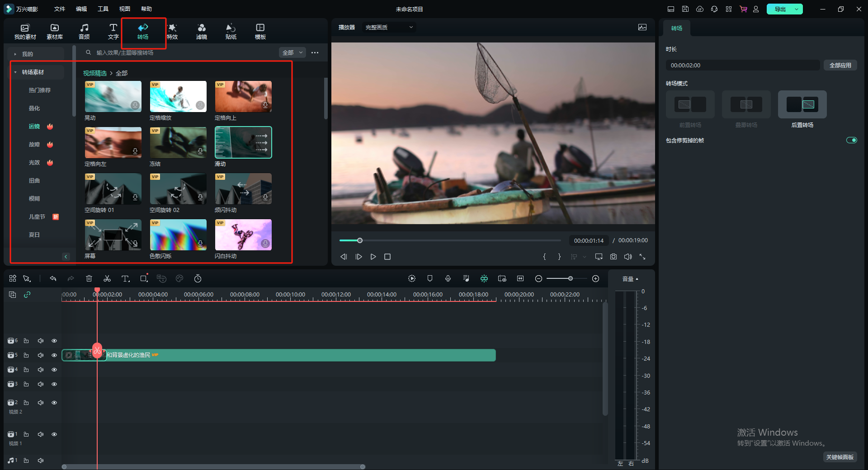Screen dimensions: 868x470
Task: Click the voiceover microphone icon
Action: [448, 279]
